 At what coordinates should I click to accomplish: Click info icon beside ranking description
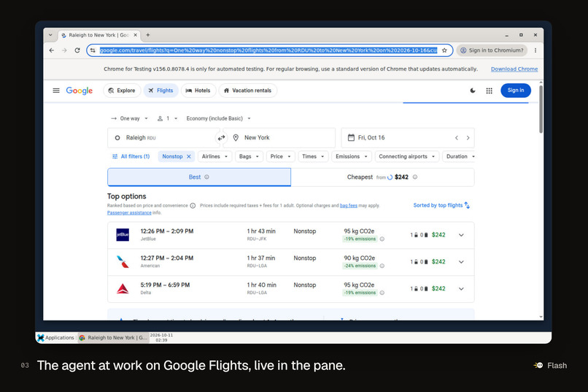[x=193, y=206]
